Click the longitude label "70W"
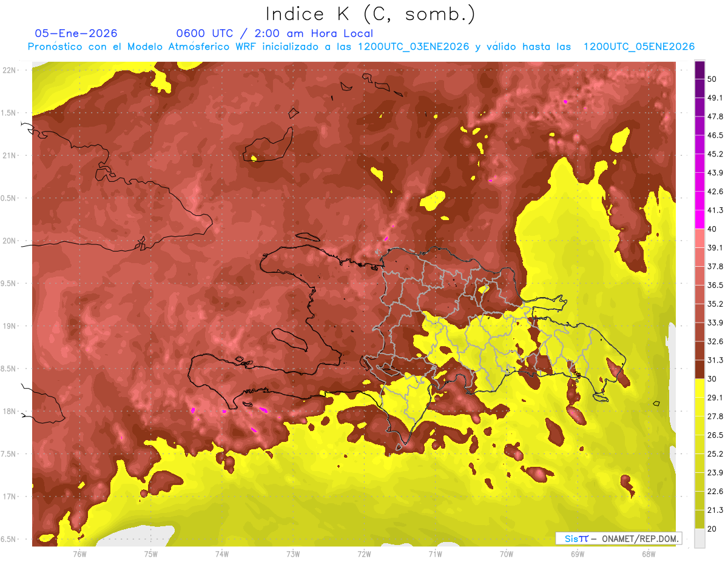Image resolution: width=728 pixels, height=562 pixels. click(506, 554)
